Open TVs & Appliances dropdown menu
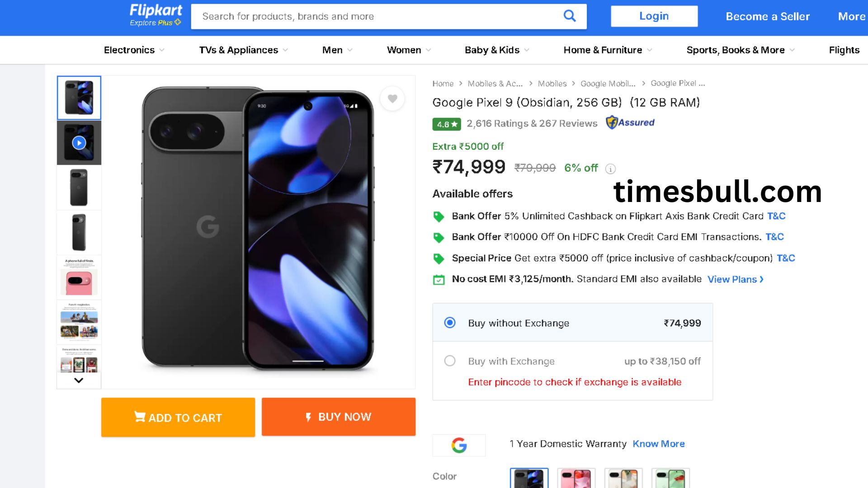 [x=243, y=50]
